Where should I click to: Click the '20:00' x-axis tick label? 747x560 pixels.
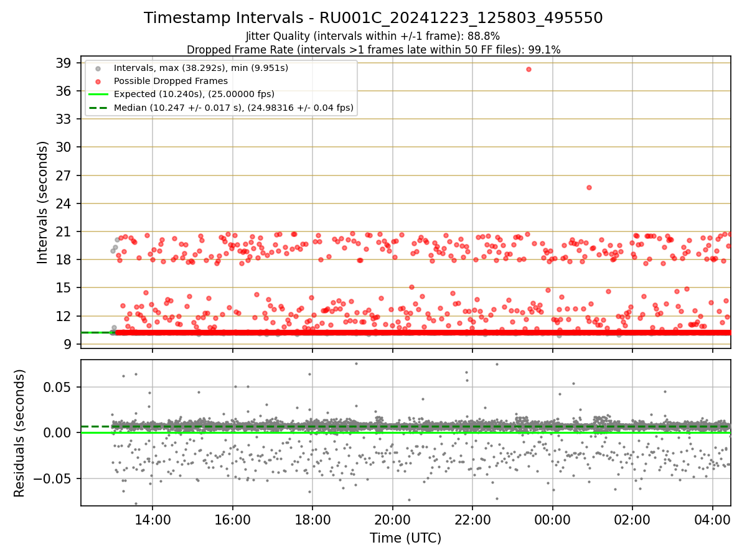pos(393,520)
